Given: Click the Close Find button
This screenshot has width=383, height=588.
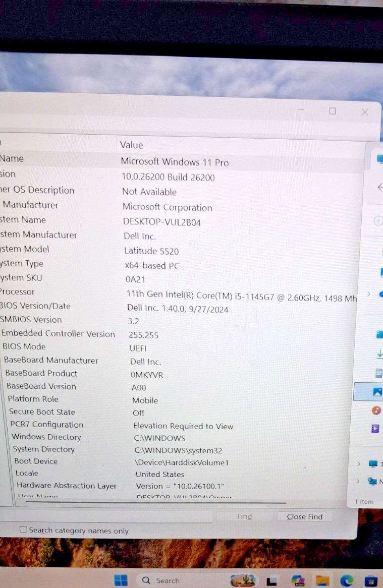Looking at the screenshot, I should (305, 516).
